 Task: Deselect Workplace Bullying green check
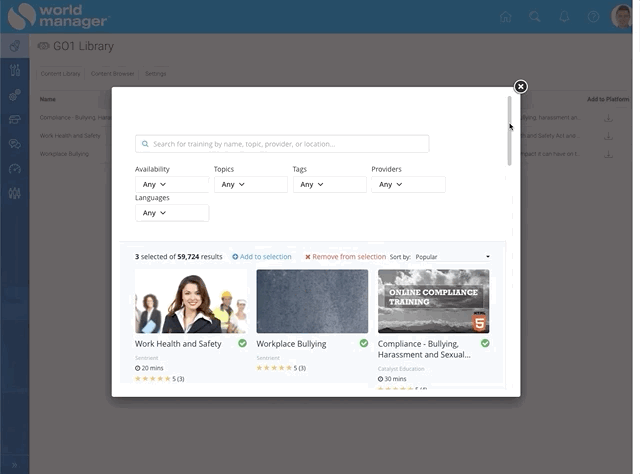[x=364, y=343]
